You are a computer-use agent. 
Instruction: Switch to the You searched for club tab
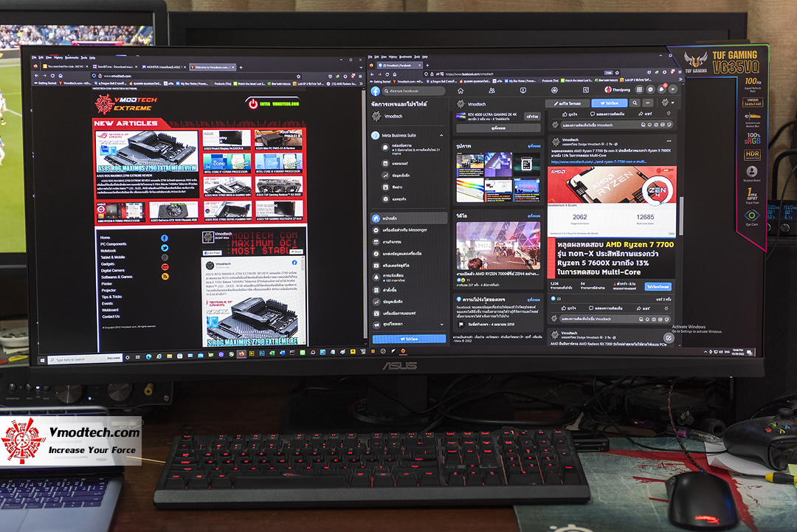[65, 66]
